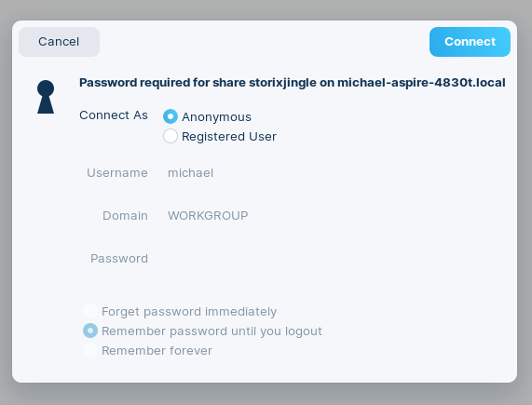Image resolution: width=532 pixels, height=405 pixels.
Task: Click the Password label
Action: (x=119, y=259)
